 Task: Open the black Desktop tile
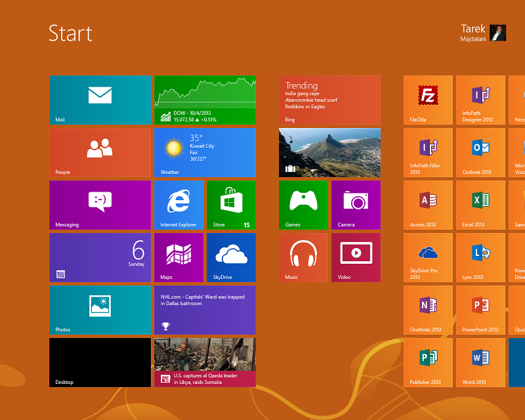[x=100, y=362]
